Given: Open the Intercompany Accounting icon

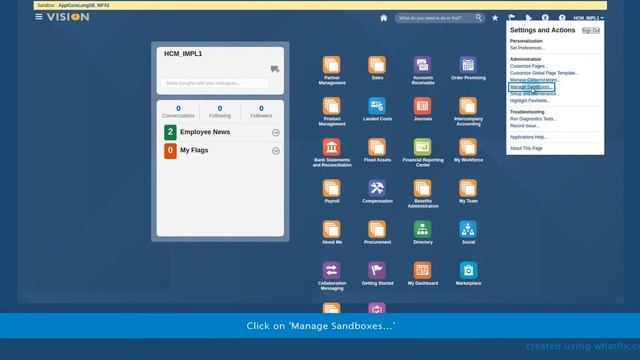Looking at the screenshot, I should point(468,106).
